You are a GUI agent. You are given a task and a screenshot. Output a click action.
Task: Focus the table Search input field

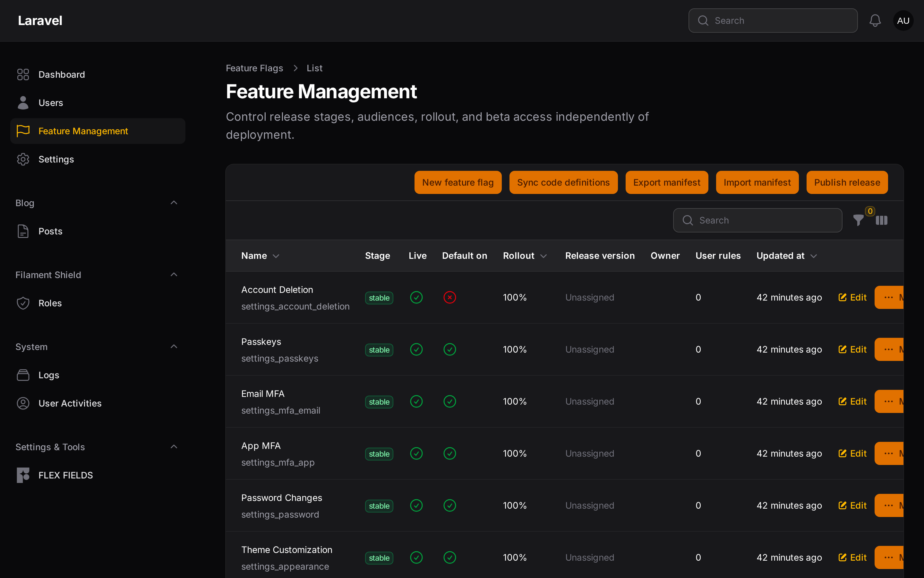click(x=757, y=220)
